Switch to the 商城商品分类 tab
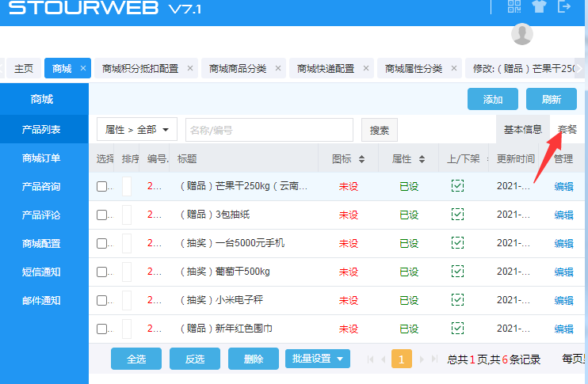This screenshot has height=384, width=588. point(238,69)
